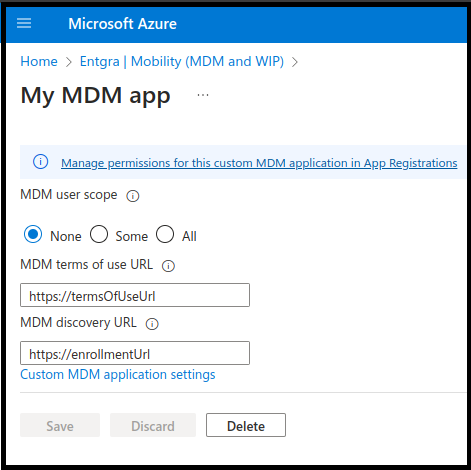Click the MDM terms of use URL label

pos(87,265)
